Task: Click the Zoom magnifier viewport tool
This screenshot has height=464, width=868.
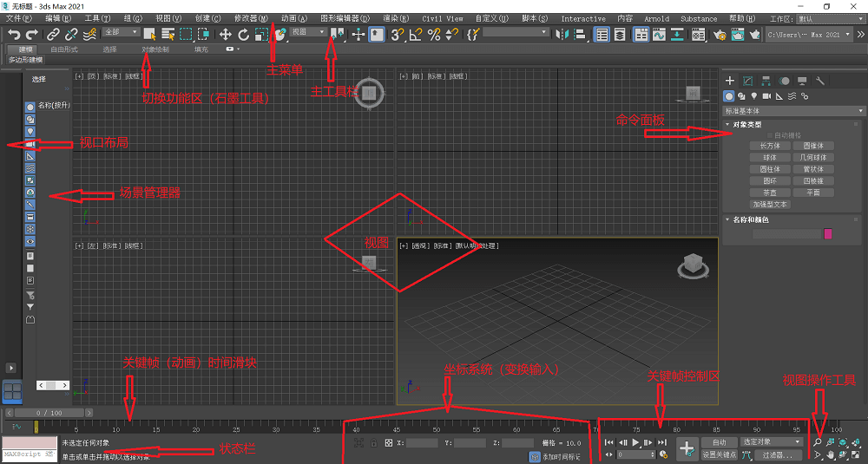Action: [x=818, y=442]
